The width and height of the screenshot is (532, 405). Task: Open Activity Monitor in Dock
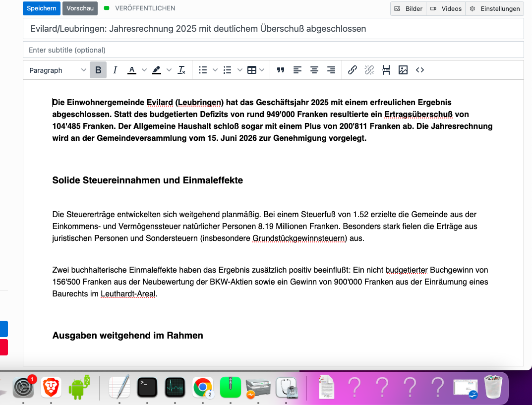pyautogui.click(x=175, y=387)
